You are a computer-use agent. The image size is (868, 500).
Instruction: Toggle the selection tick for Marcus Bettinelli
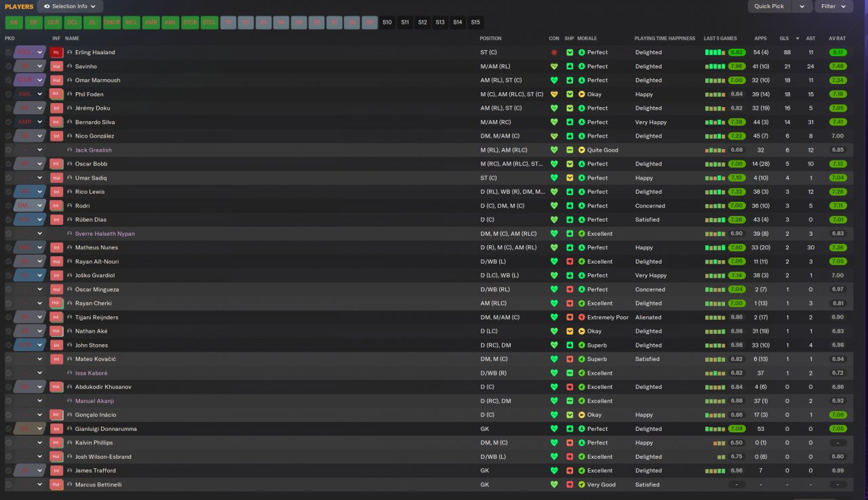(8, 484)
